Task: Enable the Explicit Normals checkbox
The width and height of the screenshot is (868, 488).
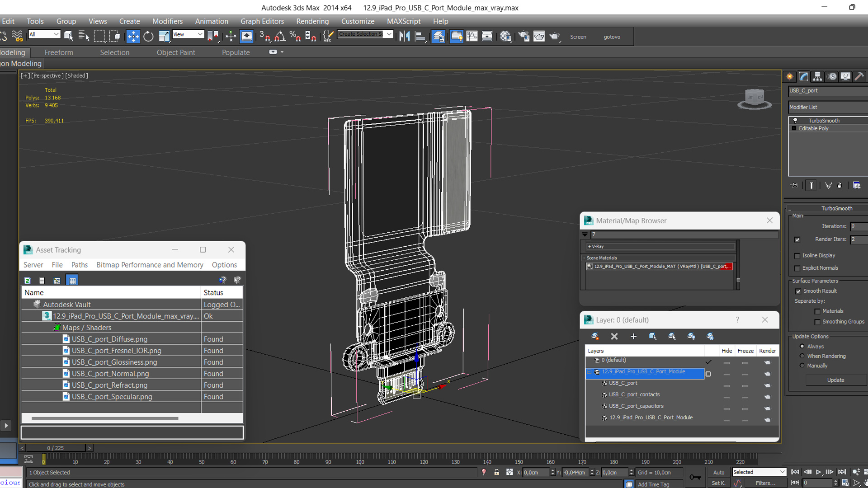Action: pyautogui.click(x=797, y=268)
